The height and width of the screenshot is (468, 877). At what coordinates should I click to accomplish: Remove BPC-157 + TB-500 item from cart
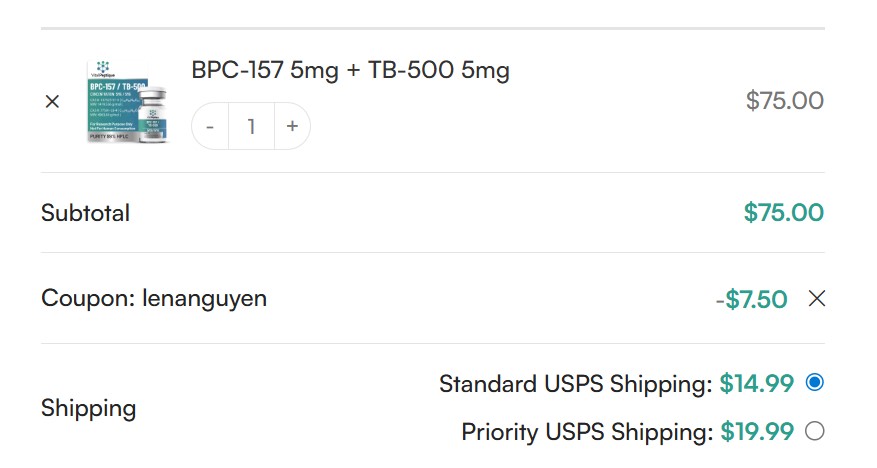53,101
